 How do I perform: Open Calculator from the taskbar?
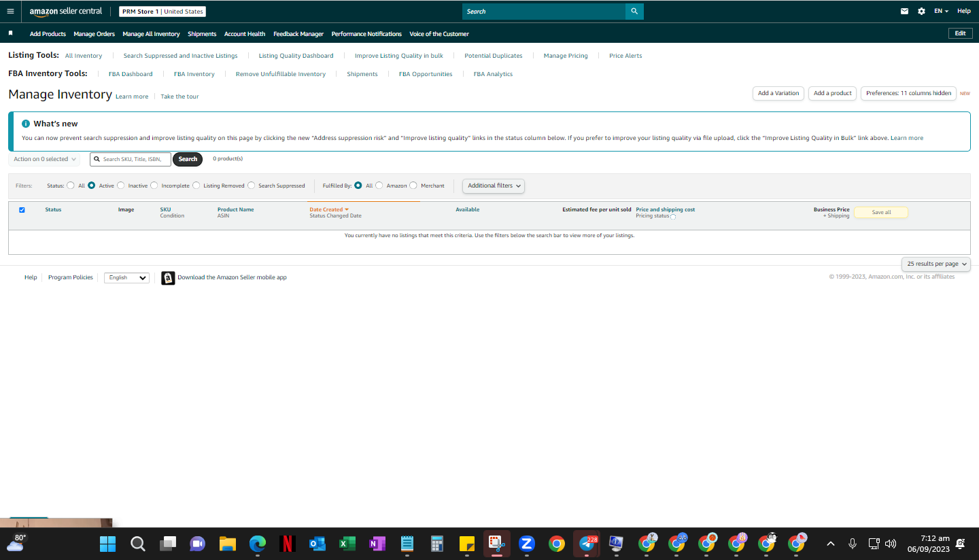[x=437, y=544]
